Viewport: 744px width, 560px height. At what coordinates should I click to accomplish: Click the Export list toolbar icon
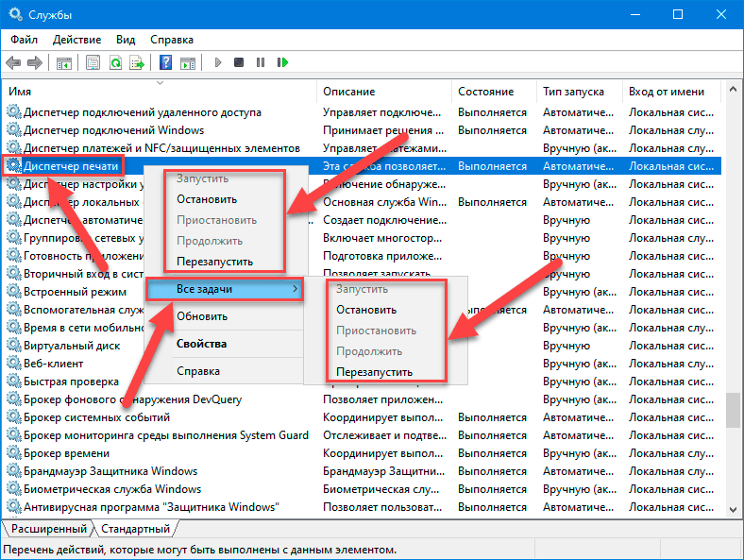137,63
